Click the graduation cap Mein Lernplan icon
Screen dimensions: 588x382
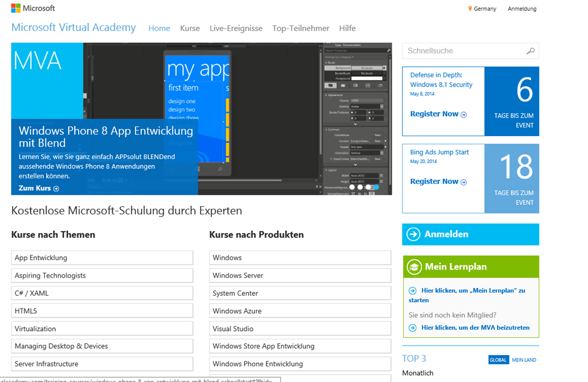pos(415,267)
